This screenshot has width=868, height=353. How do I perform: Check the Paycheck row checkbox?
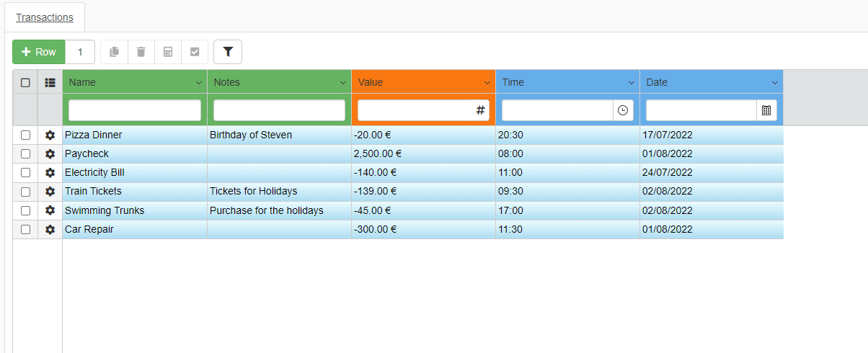(x=25, y=154)
